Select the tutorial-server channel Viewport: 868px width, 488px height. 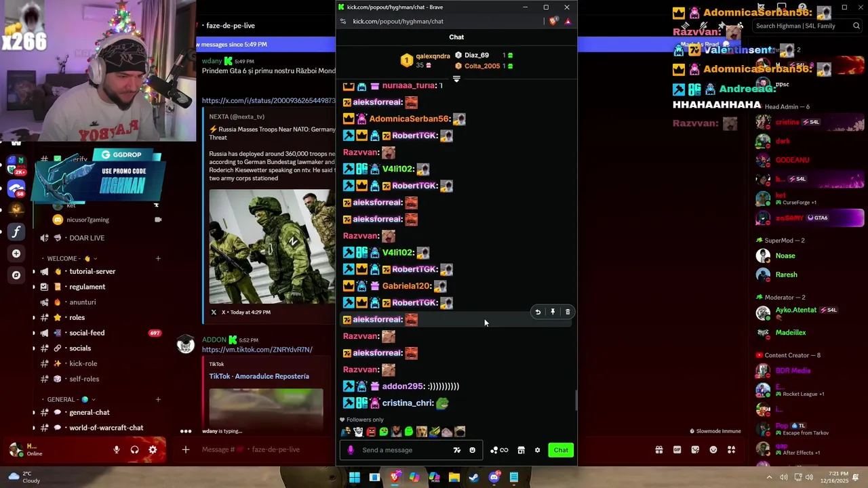pyautogui.click(x=92, y=271)
